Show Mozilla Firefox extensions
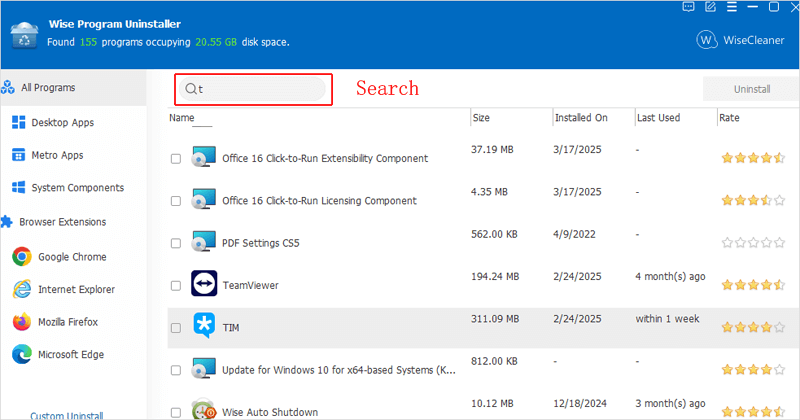The height and width of the screenshot is (420, 800). pos(68,322)
